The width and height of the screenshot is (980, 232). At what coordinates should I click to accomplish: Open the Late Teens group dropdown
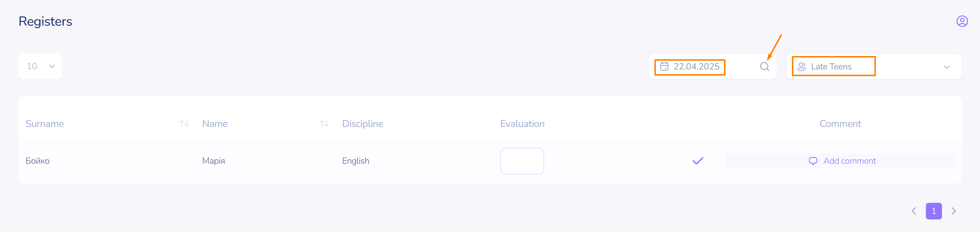pyautogui.click(x=874, y=67)
